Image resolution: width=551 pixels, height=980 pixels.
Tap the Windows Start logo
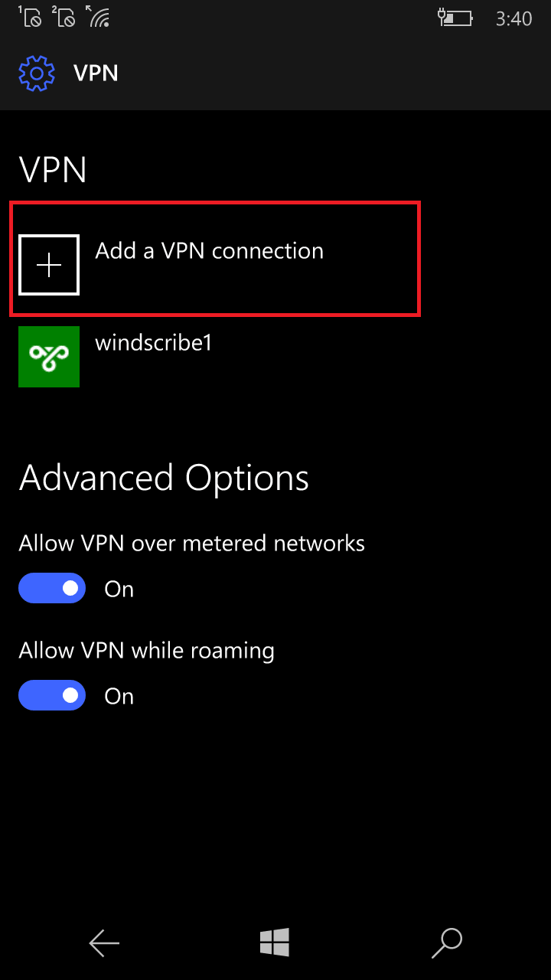pyautogui.click(x=275, y=942)
